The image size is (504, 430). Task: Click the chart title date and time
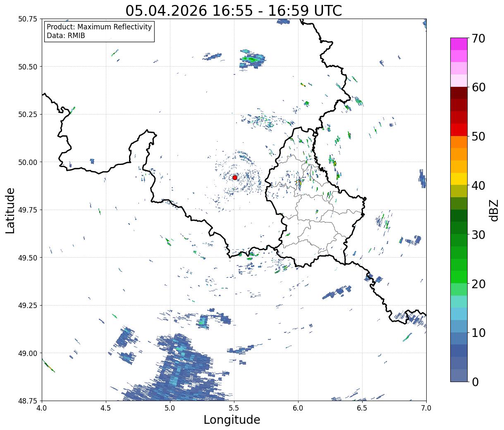coord(234,11)
